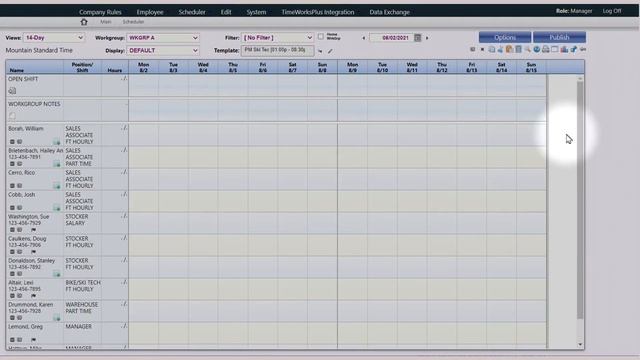Click the Mon 8/2 cell for Borah, William

[143, 135]
